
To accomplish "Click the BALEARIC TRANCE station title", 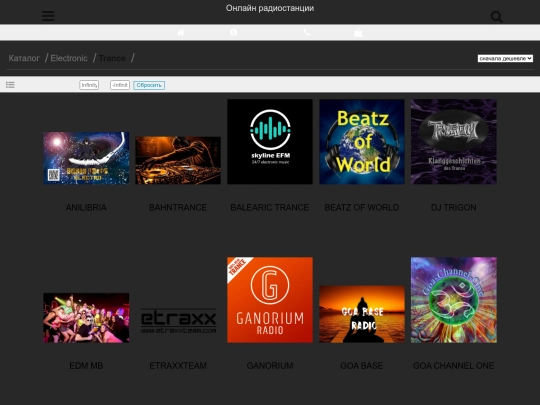I will [270, 208].
